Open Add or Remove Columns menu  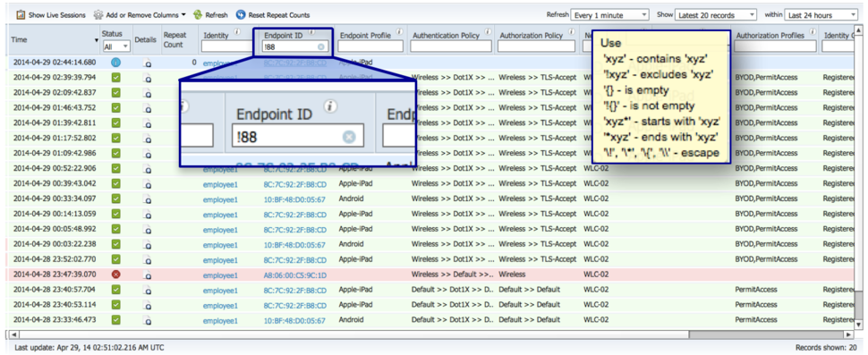pyautogui.click(x=140, y=15)
